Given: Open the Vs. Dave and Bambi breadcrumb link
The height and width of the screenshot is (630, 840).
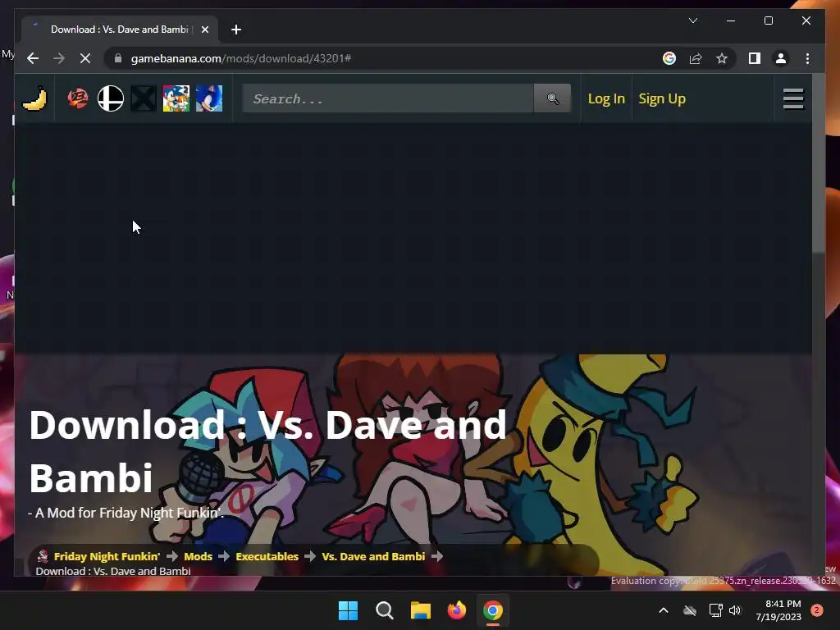Looking at the screenshot, I should [x=373, y=556].
